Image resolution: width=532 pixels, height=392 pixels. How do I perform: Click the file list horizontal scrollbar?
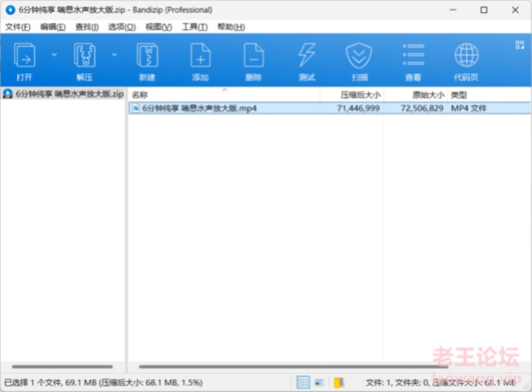point(294,366)
